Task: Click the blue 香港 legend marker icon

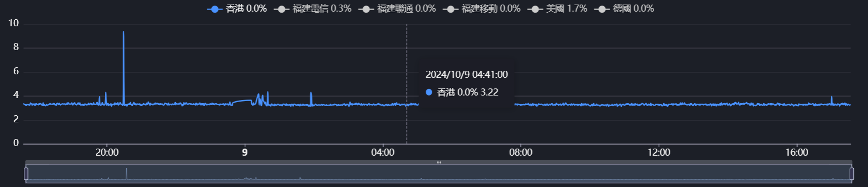Action: 215,9
